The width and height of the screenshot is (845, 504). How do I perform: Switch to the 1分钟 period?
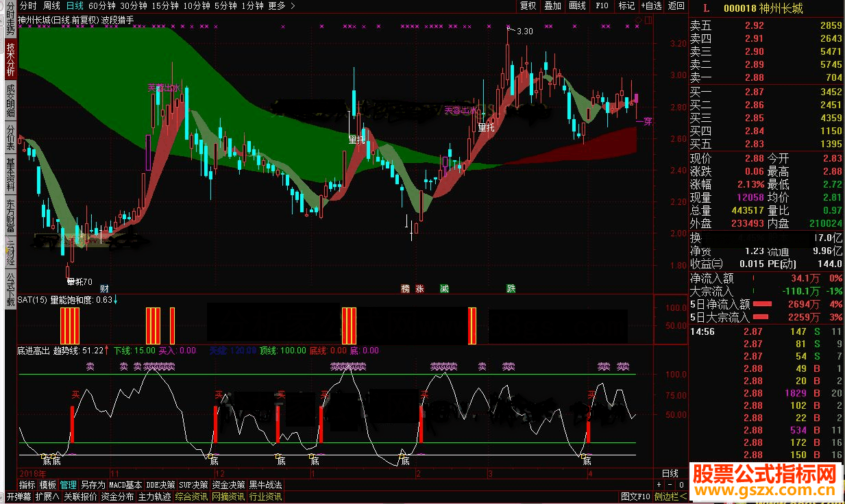[252, 5]
